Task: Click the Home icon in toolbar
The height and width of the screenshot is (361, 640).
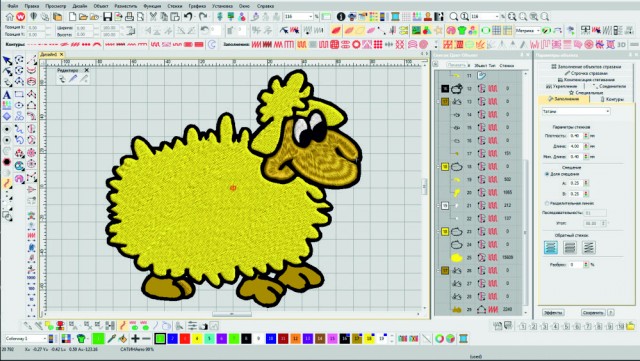Action: [x=9, y=16]
